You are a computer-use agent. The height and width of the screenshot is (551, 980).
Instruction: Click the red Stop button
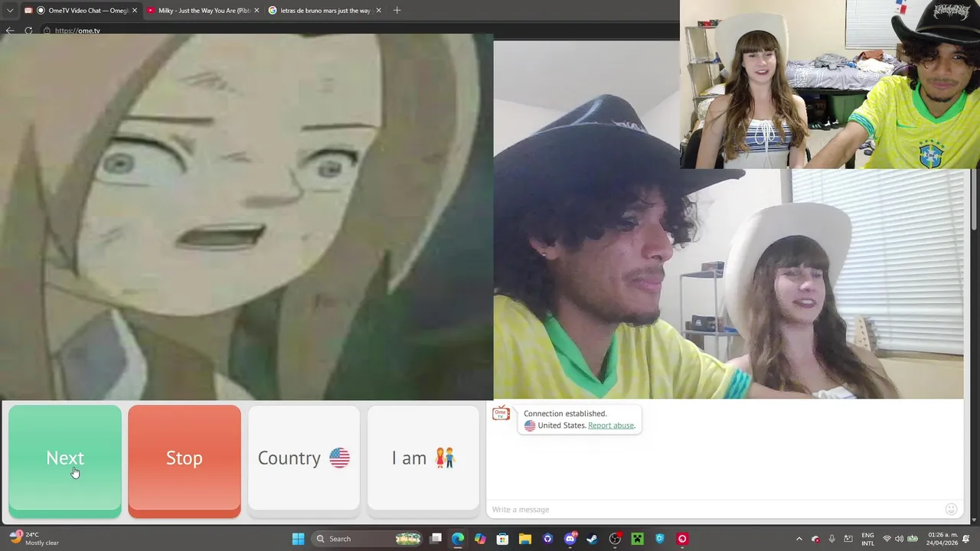(185, 461)
